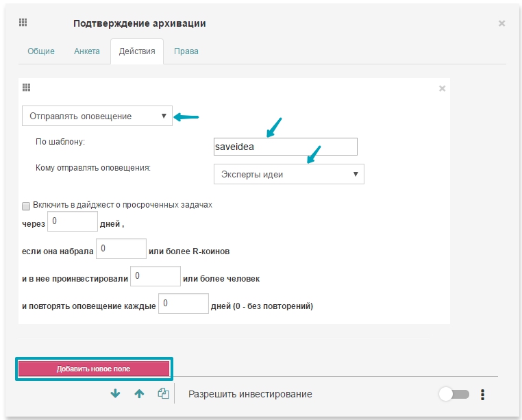Click the repeat-every-days input field
522x420 pixels.
point(184,304)
